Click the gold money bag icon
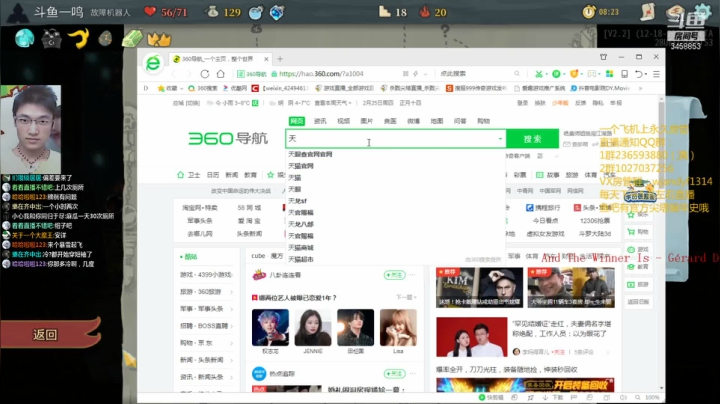The height and width of the screenshot is (404, 720). [212, 11]
